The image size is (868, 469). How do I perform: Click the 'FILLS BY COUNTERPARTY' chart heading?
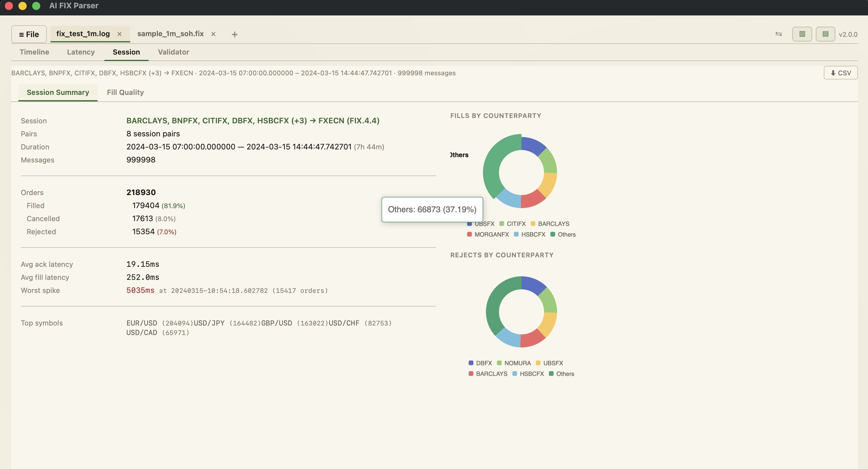(x=496, y=116)
